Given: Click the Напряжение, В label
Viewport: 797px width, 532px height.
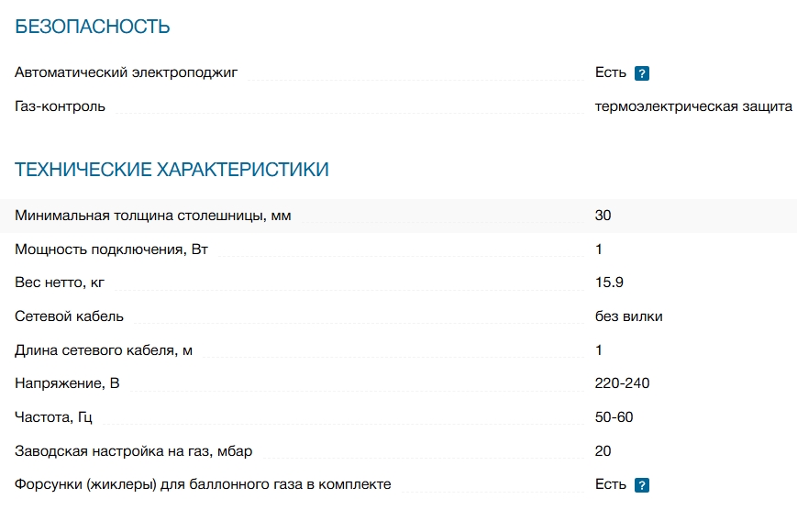Looking at the screenshot, I should (67, 383).
